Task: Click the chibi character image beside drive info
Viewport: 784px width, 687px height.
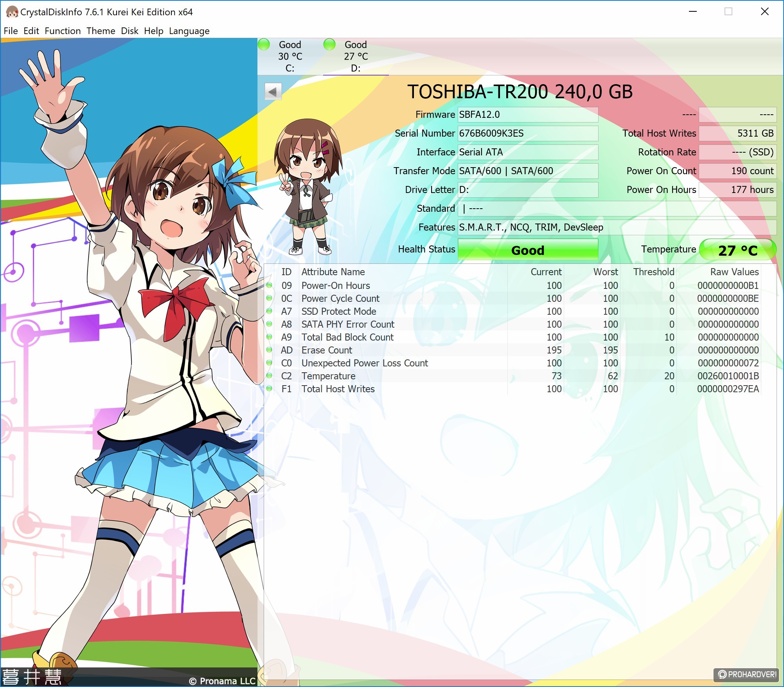Action: pyautogui.click(x=307, y=187)
